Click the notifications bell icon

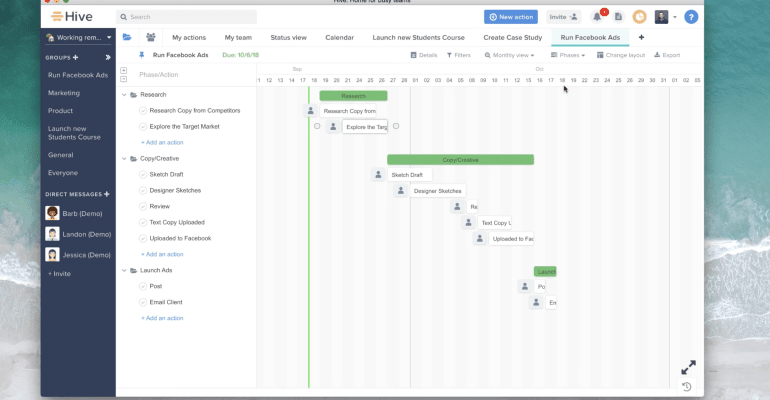597,17
